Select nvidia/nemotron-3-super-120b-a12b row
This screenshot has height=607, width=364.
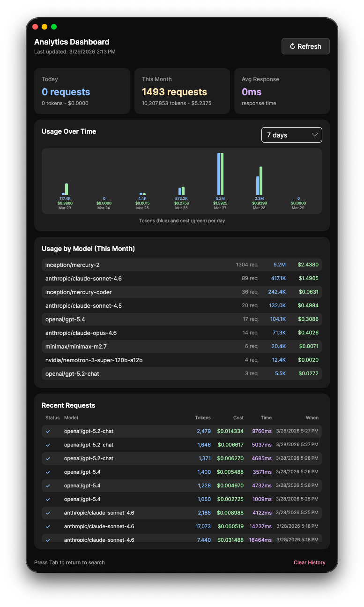182,360
